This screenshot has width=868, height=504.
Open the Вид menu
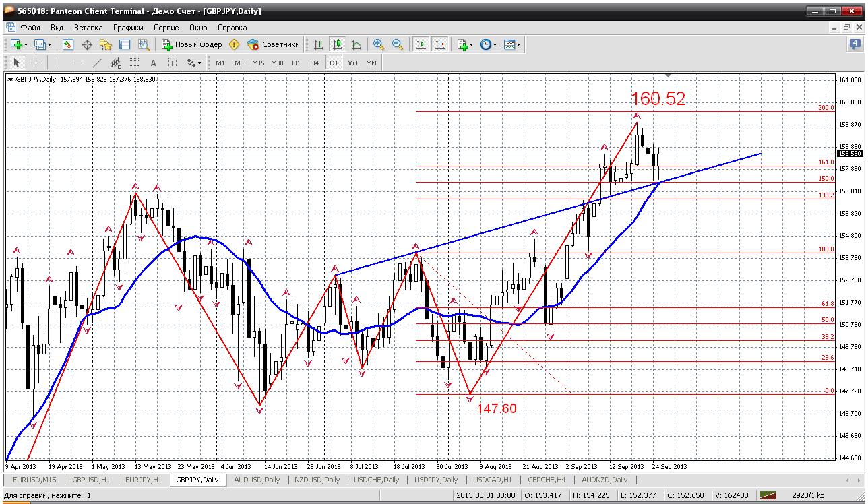57,28
